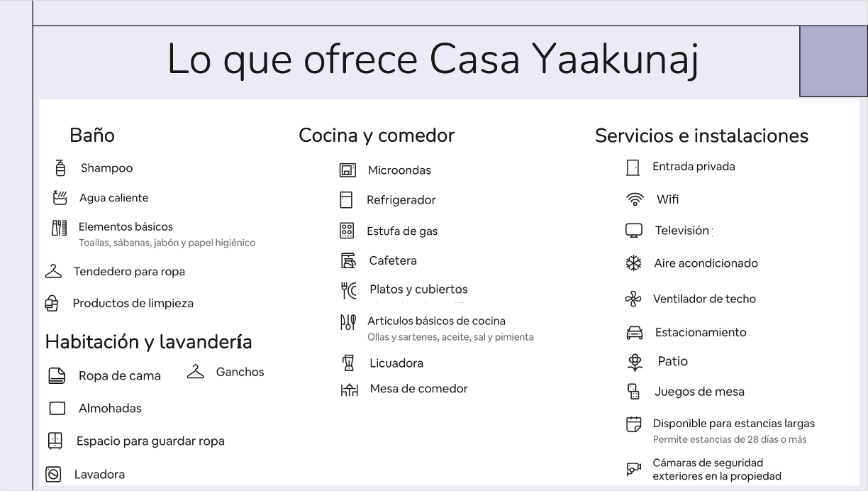Select the title 'Lo que ofrece Casa Yaakunaj'

[x=433, y=60]
